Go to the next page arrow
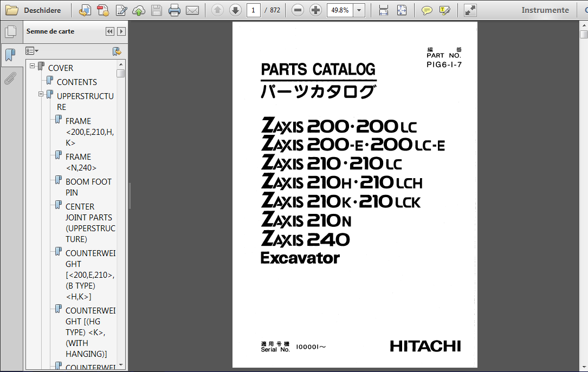 [236, 10]
